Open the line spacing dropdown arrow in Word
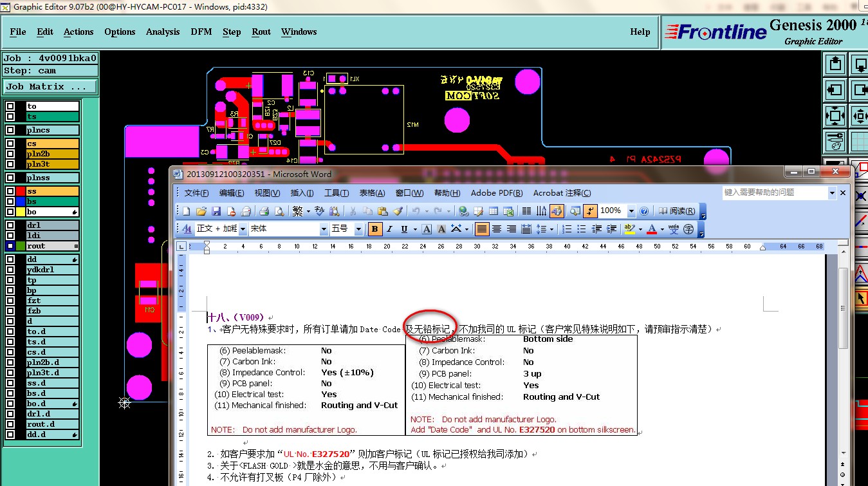 coord(551,229)
